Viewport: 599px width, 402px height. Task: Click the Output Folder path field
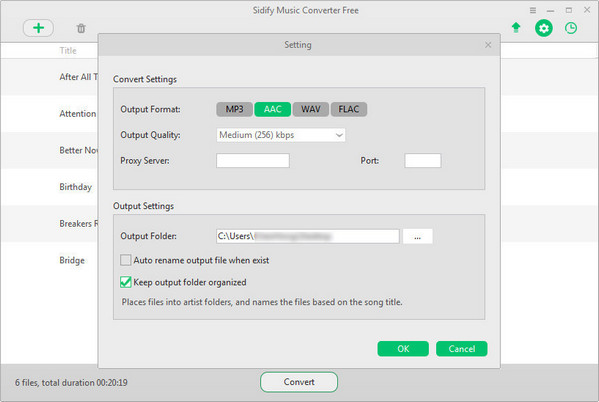pyautogui.click(x=308, y=236)
